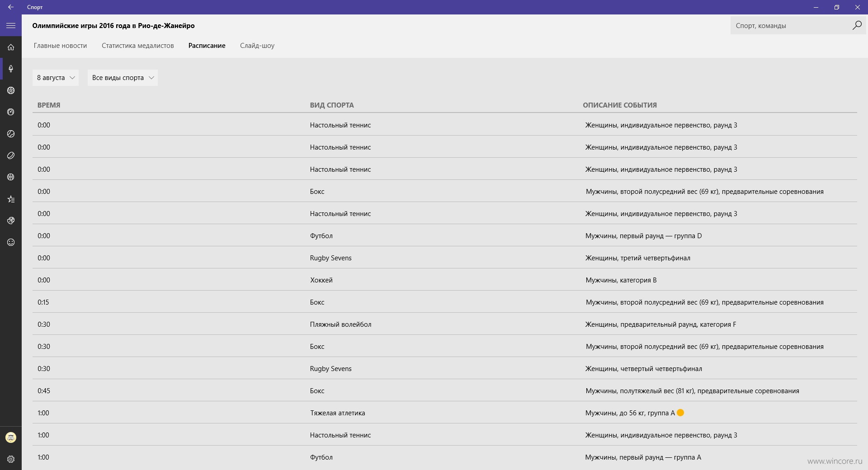This screenshot has width=868, height=470.
Task: Open the soccer ball sidebar section
Action: [x=11, y=90]
